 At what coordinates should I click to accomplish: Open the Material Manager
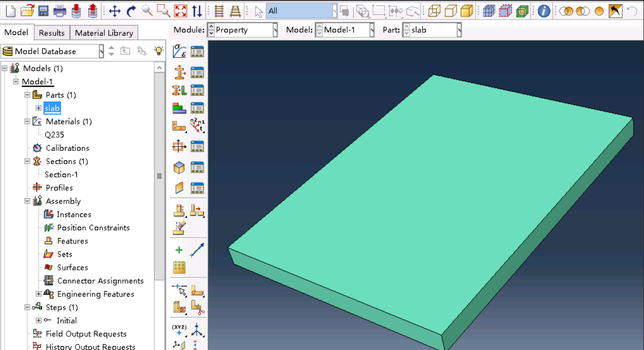tap(197, 52)
